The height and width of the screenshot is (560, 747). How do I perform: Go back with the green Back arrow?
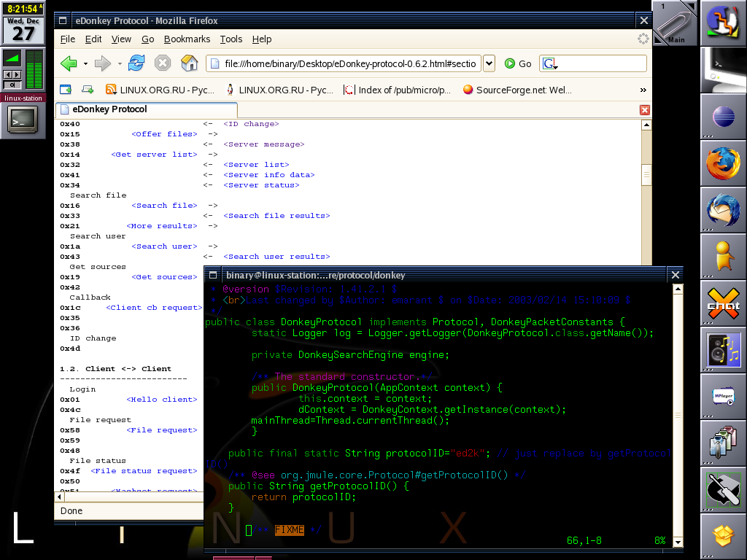(69, 63)
